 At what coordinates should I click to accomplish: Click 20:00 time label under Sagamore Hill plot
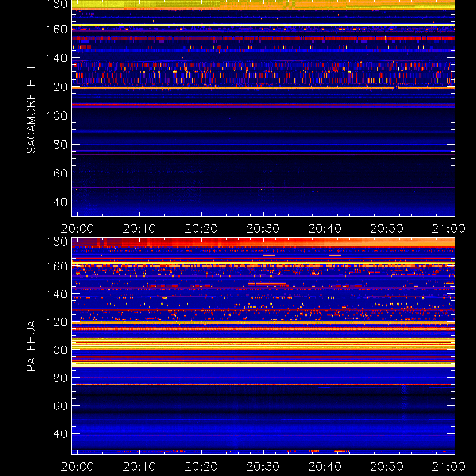point(78,228)
